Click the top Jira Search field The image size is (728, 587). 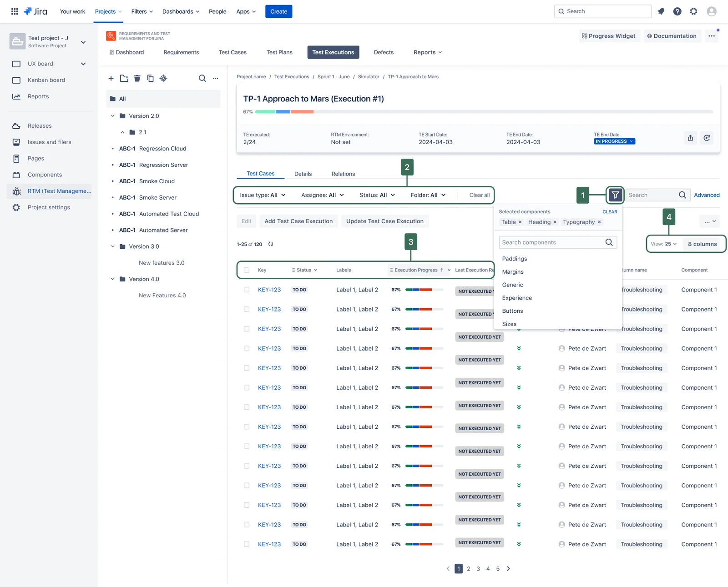coord(603,11)
